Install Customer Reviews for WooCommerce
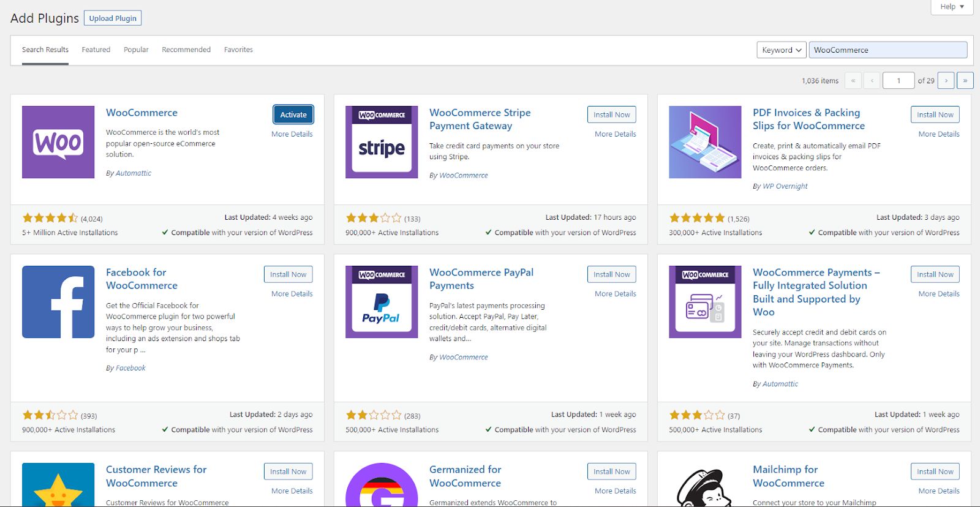This screenshot has width=980, height=507. pyautogui.click(x=288, y=471)
